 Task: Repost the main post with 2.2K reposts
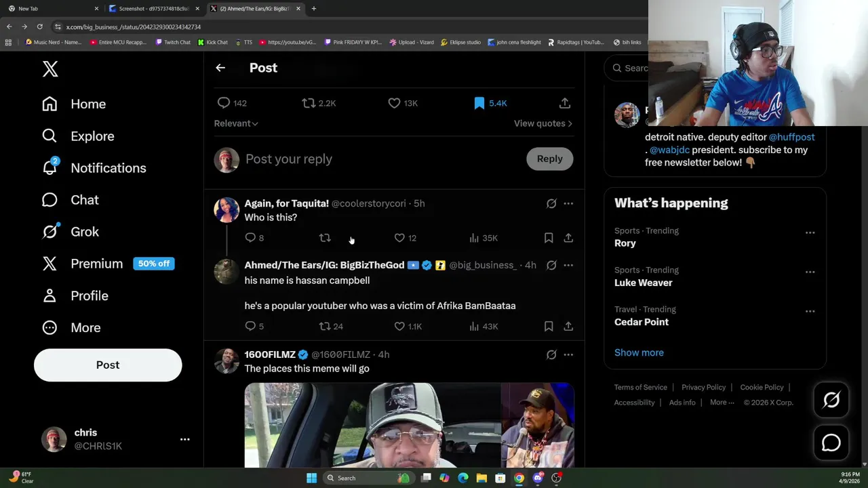(309, 103)
